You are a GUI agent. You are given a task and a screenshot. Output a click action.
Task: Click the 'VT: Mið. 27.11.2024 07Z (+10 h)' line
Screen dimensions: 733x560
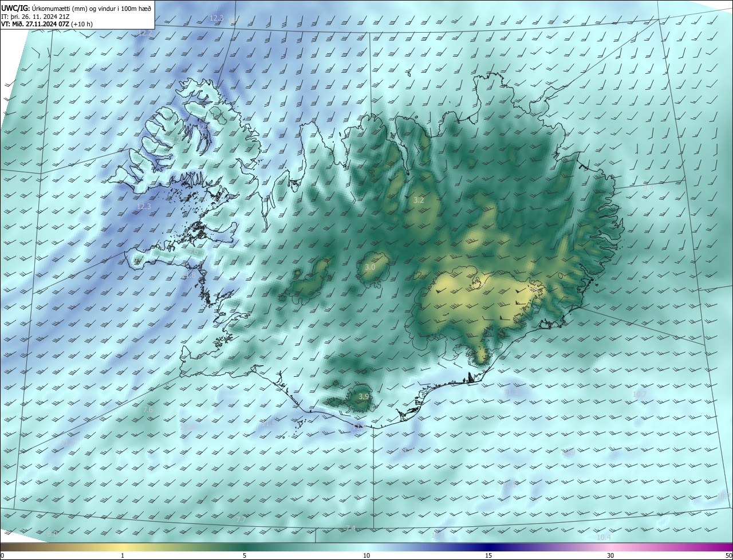pyautogui.click(x=47, y=24)
